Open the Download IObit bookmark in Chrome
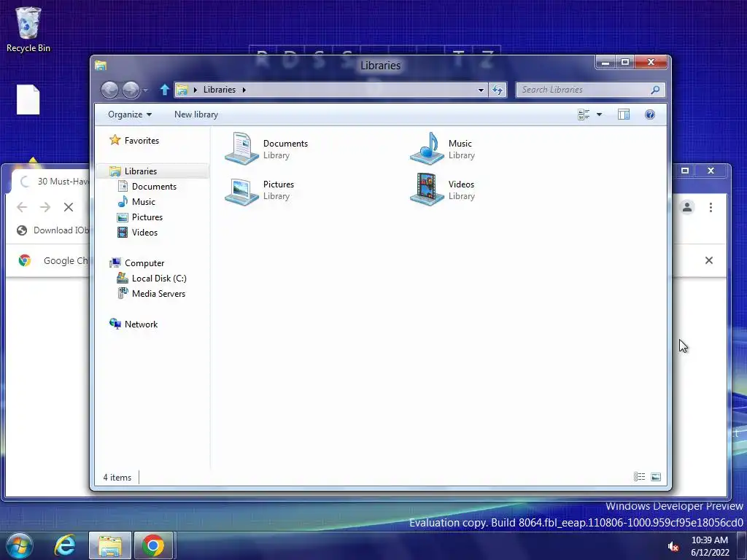The width and height of the screenshot is (747, 560). click(53, 230)
